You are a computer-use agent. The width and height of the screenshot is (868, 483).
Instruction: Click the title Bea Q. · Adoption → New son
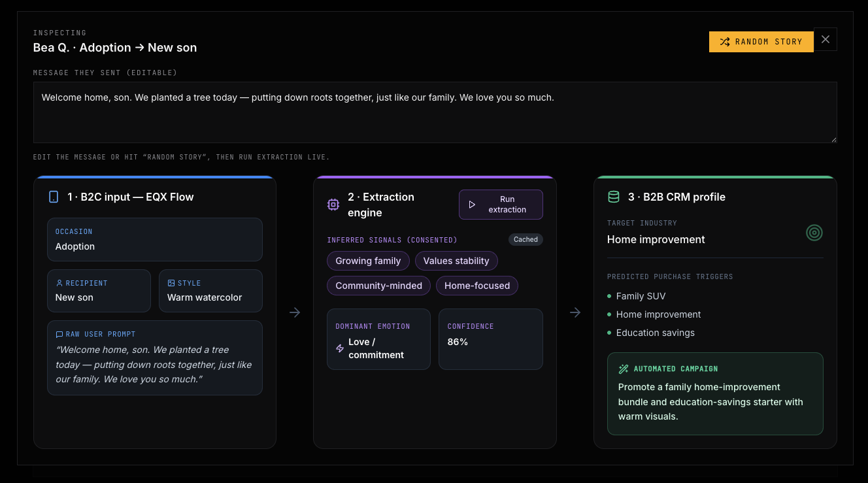115,48
